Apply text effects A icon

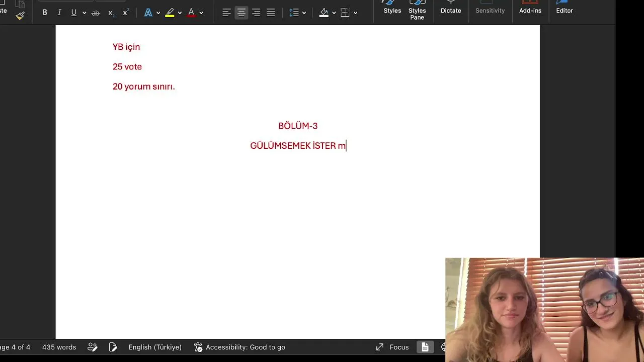(148, 13)
